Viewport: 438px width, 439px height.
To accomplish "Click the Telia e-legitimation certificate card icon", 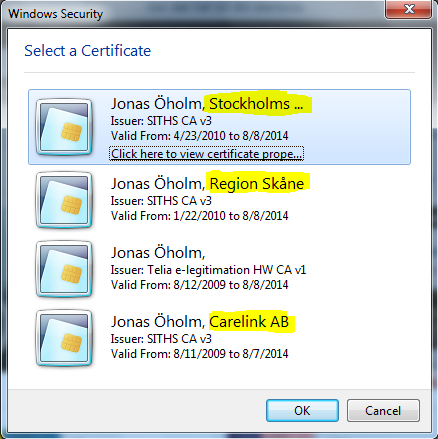I will (64, 269).
